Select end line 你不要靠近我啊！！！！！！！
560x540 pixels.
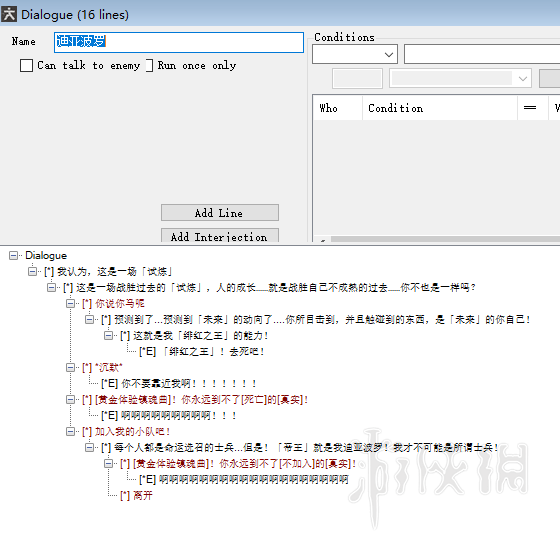(179, 384)
